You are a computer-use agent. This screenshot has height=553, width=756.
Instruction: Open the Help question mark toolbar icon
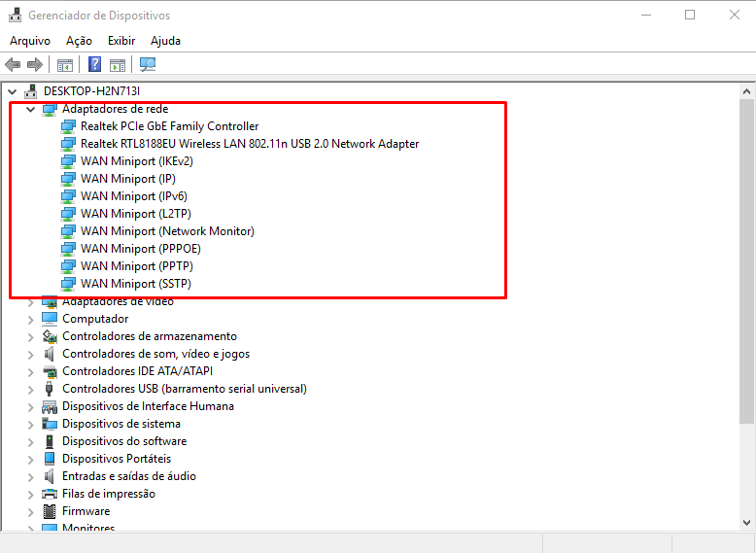click(94, 64)
